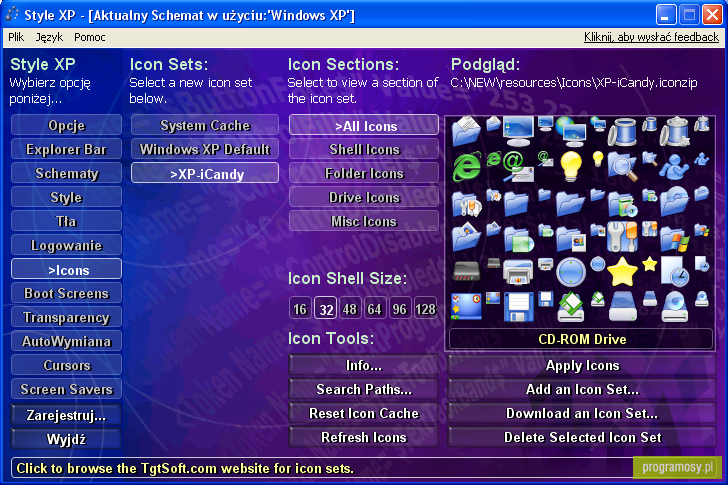Viewport: 728px width, 485px height.
Task: Show Drive Icons section
Action: [x=364, y=197]
